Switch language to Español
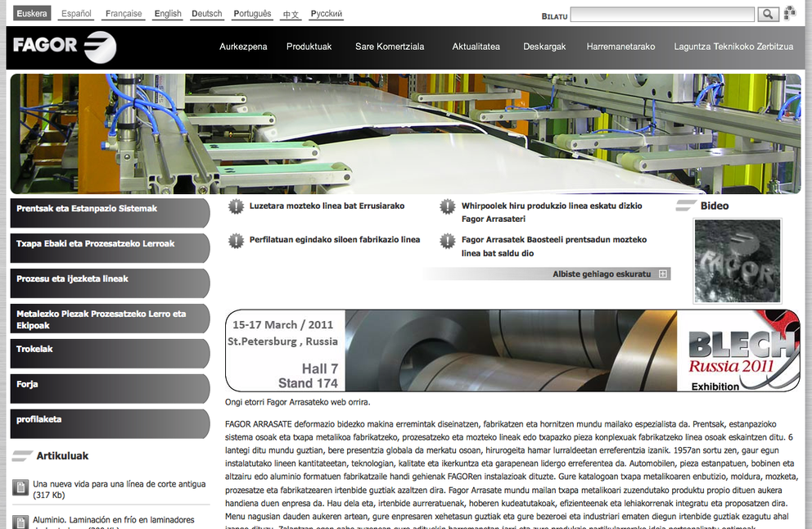Image resolution: width=812 pixels, height=529 pixels. pos(76,13)
